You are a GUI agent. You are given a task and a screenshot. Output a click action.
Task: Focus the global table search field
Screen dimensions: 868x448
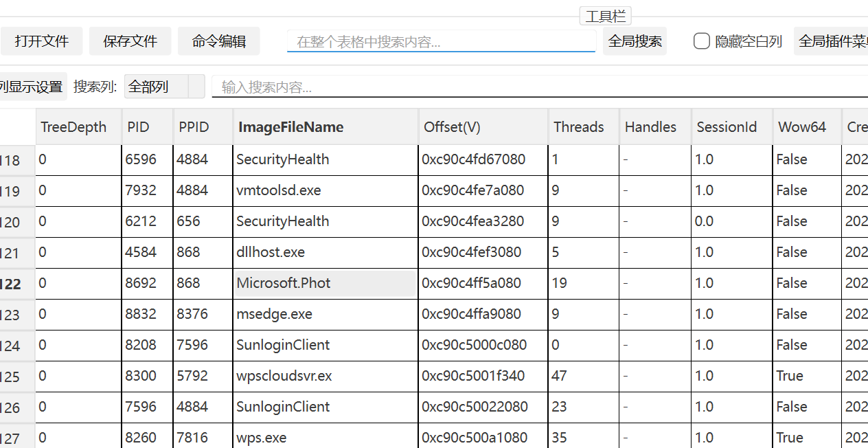[x=441, y=41]
